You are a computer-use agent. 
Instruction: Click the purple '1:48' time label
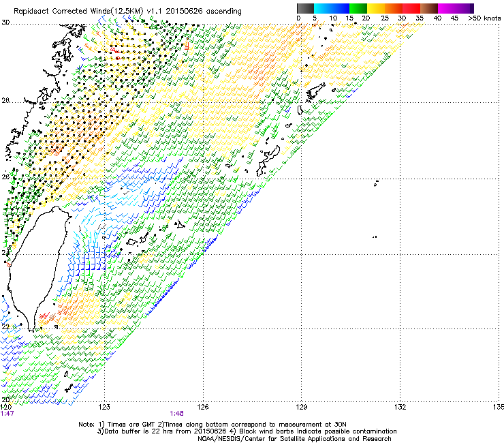(177, 414)
